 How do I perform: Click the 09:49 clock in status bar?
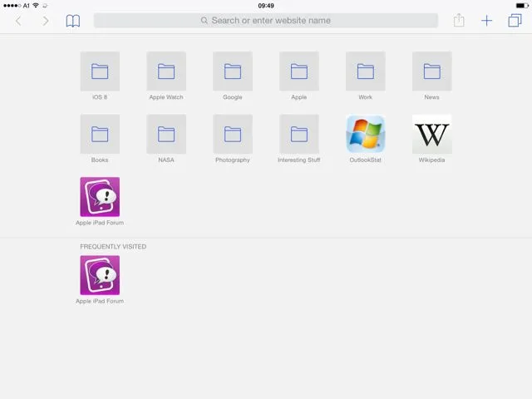point(266,6)
